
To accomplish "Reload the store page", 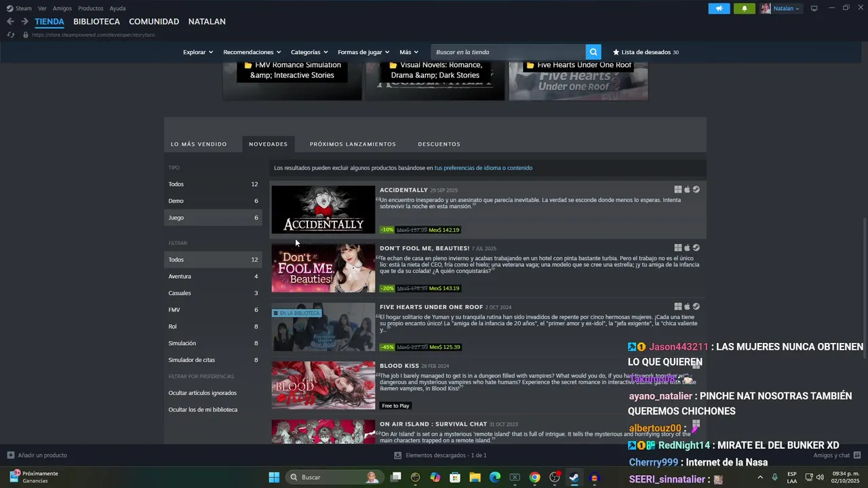I will [x=11, y=35].
